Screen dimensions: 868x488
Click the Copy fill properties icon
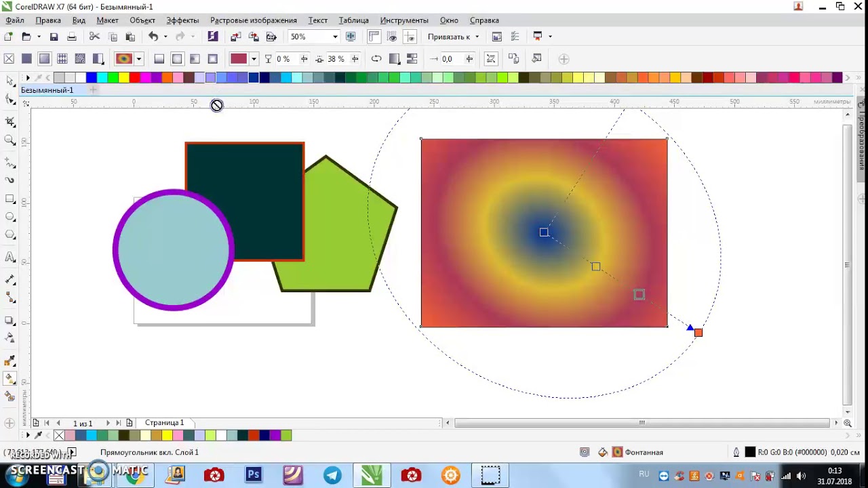click(x=514, y=59)
